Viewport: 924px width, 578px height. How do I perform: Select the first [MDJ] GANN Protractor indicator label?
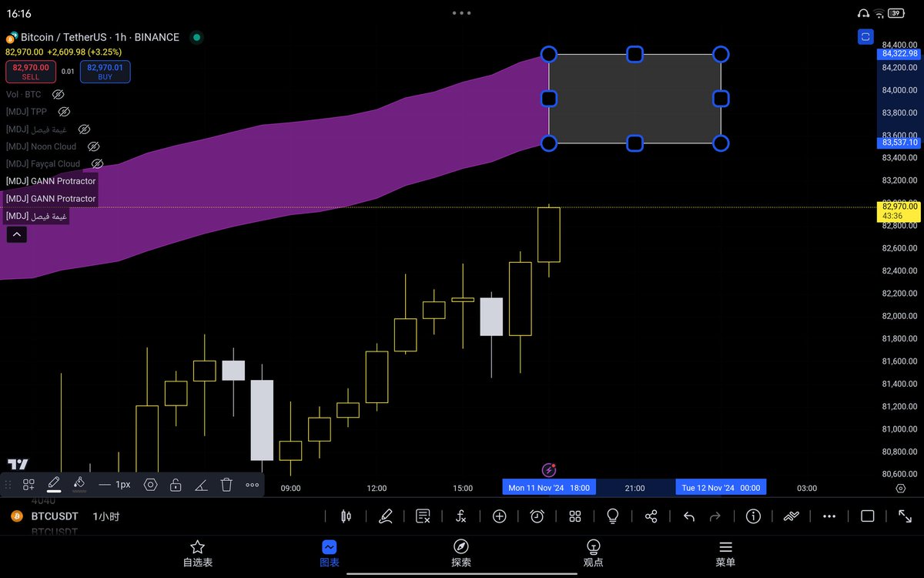click(51, 181)
